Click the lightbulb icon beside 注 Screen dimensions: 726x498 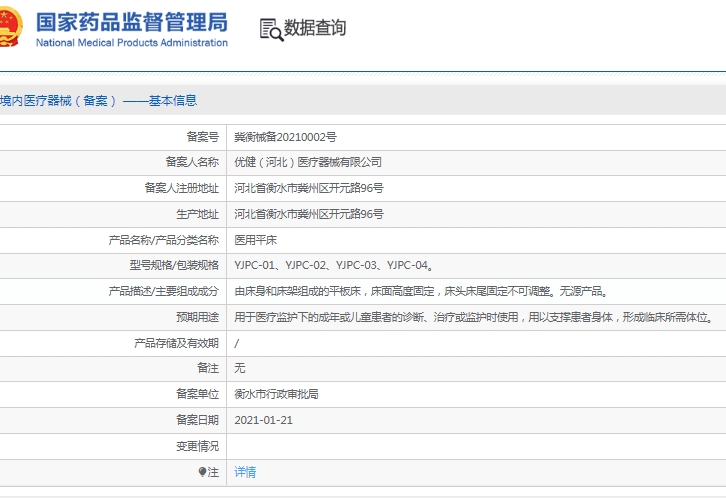tap(202, 472)
